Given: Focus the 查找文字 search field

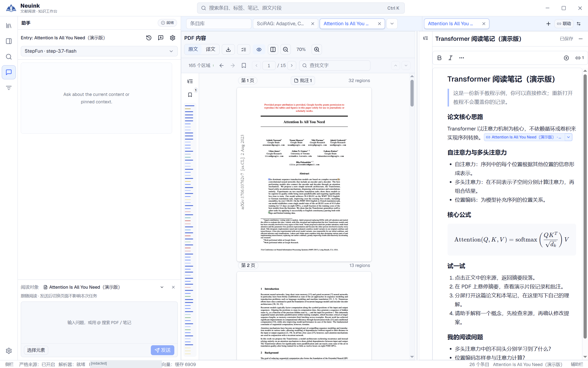Looking at the screenshot, I should point(335,65).
